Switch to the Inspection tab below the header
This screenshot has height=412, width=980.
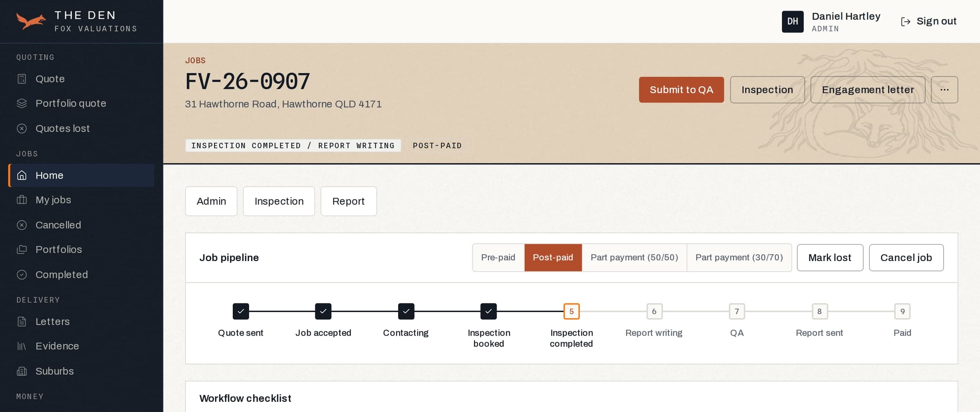click(279, 201)
